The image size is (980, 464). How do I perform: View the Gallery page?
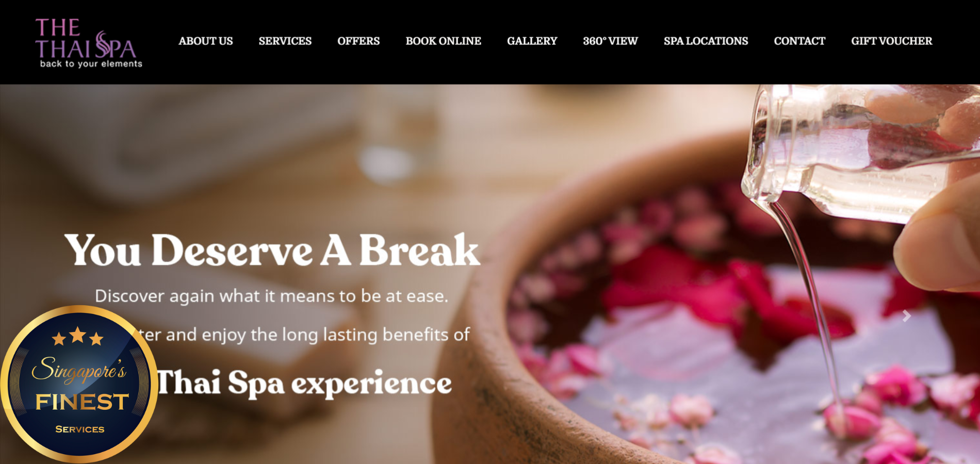pos(532,41)
